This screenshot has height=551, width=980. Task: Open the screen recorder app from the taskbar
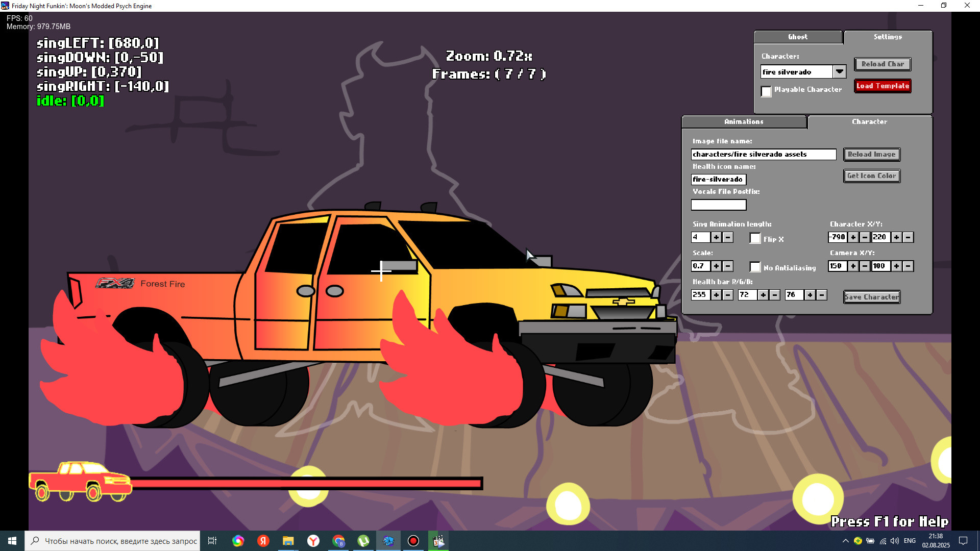[413, 541]
